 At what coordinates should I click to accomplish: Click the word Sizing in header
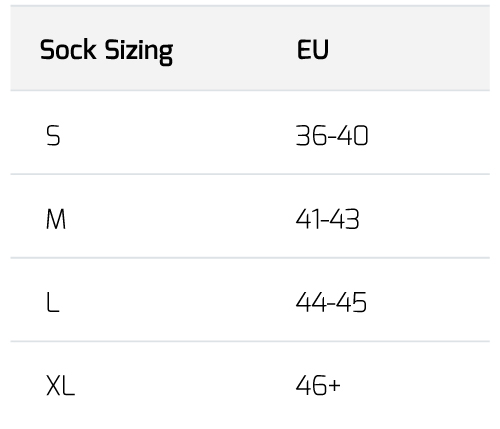(139, 52)
